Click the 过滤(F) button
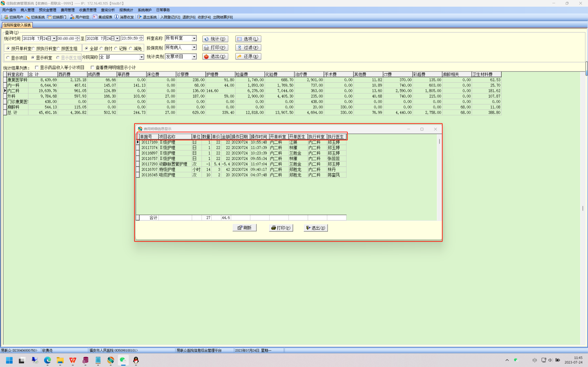 [248, 47]
